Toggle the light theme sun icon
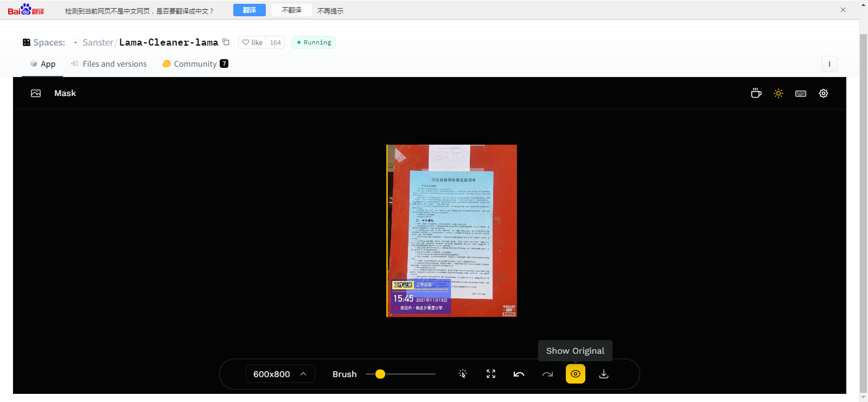Image resolution: width=868 pixels, height=402 pixels. [778, 93]
